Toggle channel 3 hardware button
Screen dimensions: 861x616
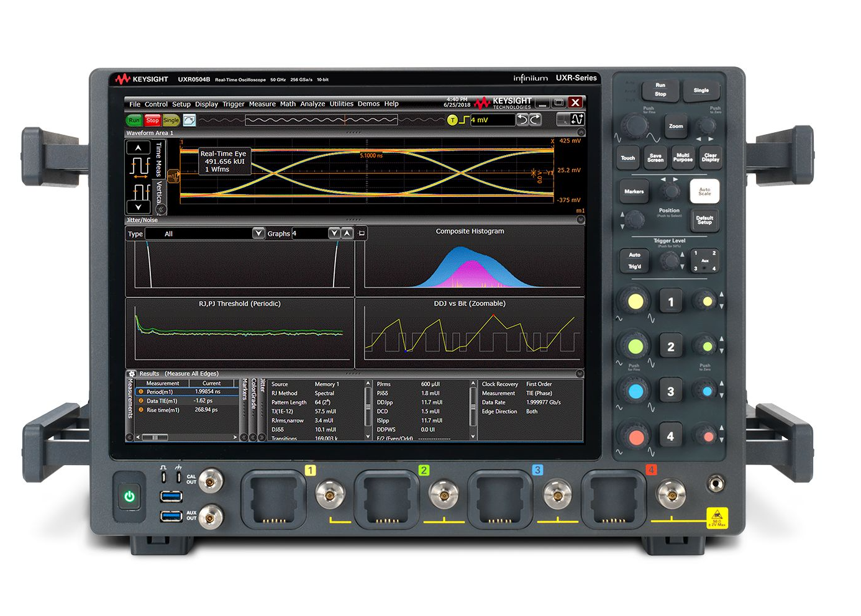point(670,392)
